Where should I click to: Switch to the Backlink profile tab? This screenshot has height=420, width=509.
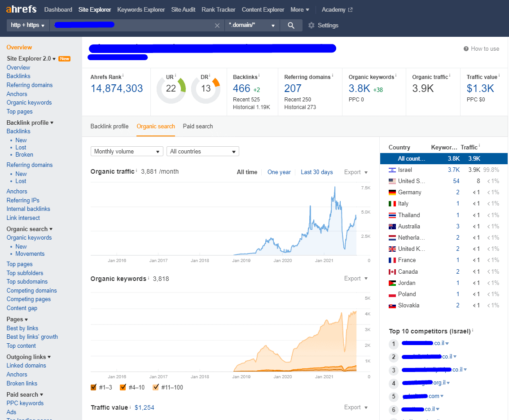pyautogui.click(x=110, y=127)
